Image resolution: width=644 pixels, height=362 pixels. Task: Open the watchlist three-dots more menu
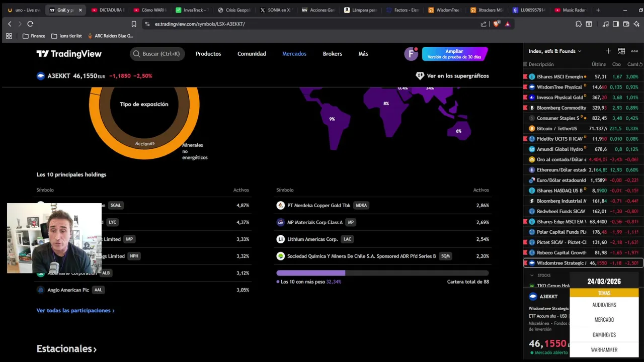634,51
